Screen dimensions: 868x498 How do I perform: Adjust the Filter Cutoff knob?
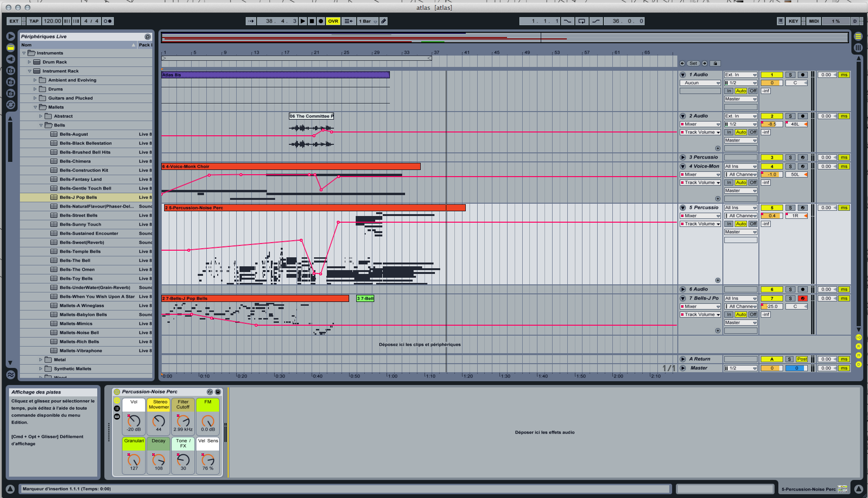tap(183, 421)
